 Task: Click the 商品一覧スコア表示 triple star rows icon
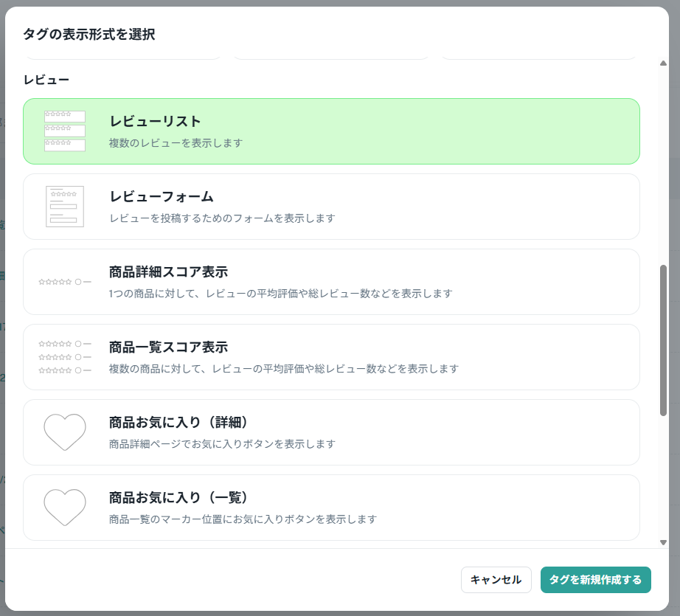tap(65, 357)
